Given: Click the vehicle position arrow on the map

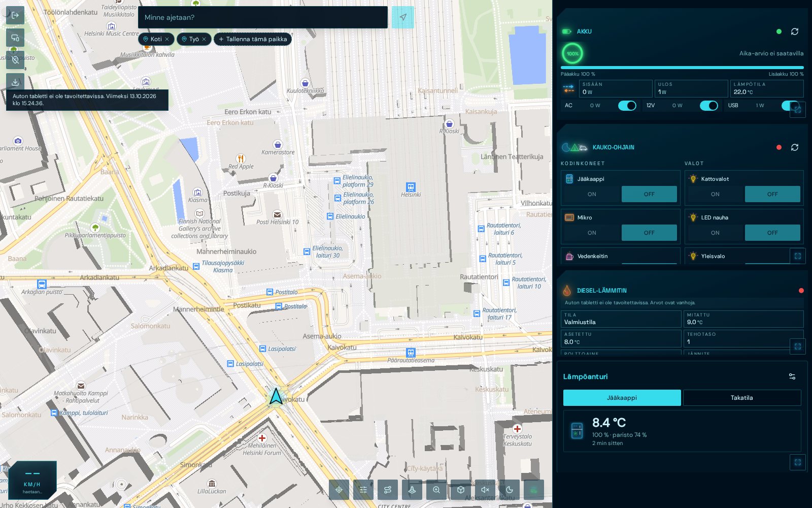Looking at the screenshot, I should pyautogui.click(x=276, y=397).
